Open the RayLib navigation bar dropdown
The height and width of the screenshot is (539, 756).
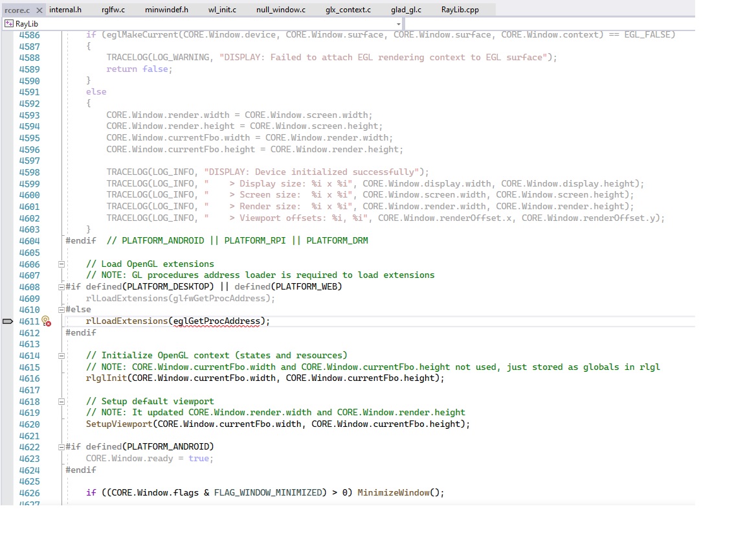(x=399, y=23)
